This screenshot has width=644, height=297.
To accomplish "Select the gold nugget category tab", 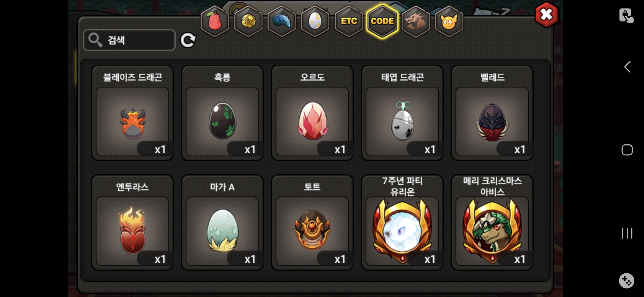I will pos(248,21).
